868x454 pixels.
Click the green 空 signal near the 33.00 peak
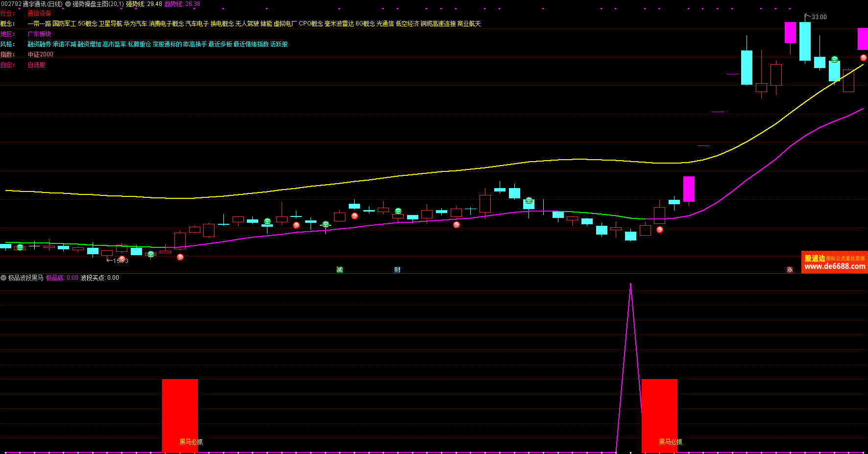click(x=835, y=60)
